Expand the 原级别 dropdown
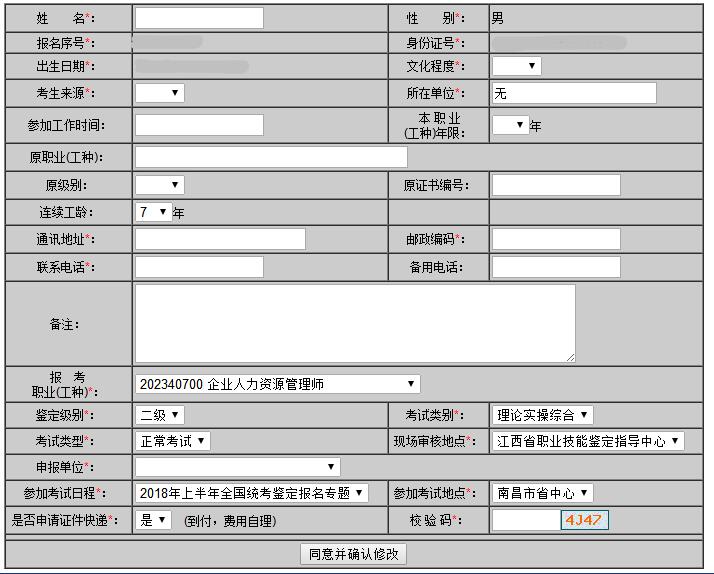 pyautogui.click(x=160, y=185)
